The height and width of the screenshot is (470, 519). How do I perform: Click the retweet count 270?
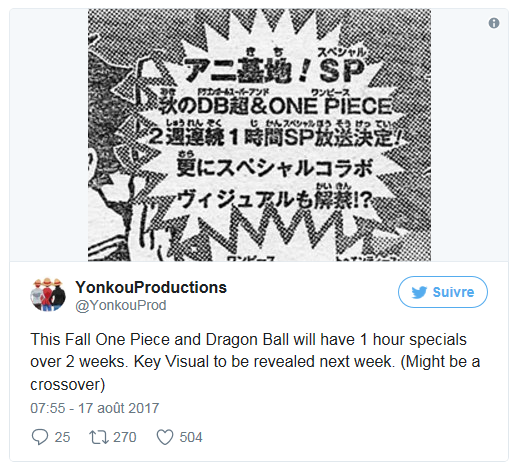pos(125,437)
